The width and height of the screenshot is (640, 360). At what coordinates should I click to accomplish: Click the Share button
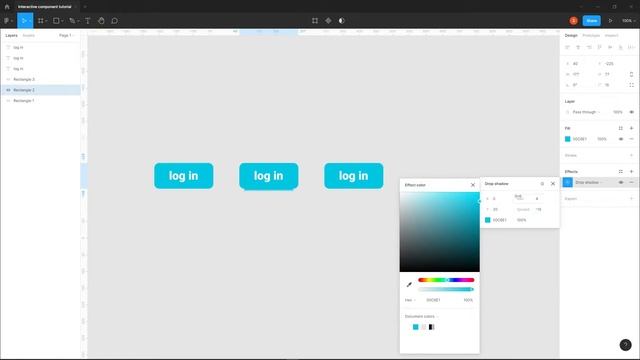[591, 20]
